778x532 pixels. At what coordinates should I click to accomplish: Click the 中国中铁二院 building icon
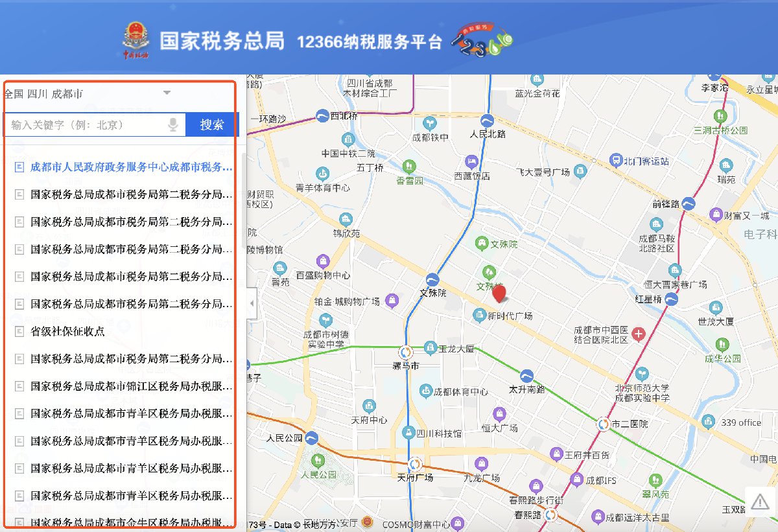[348, 139]
